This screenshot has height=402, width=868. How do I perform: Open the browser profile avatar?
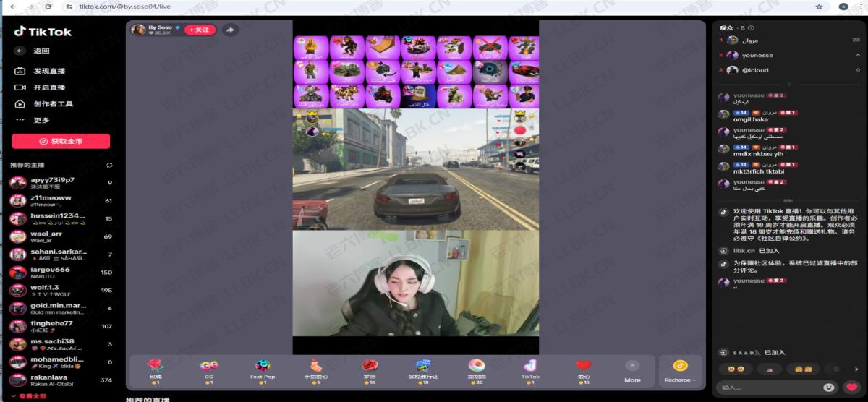pyautogui.click(x=843, y=6)
